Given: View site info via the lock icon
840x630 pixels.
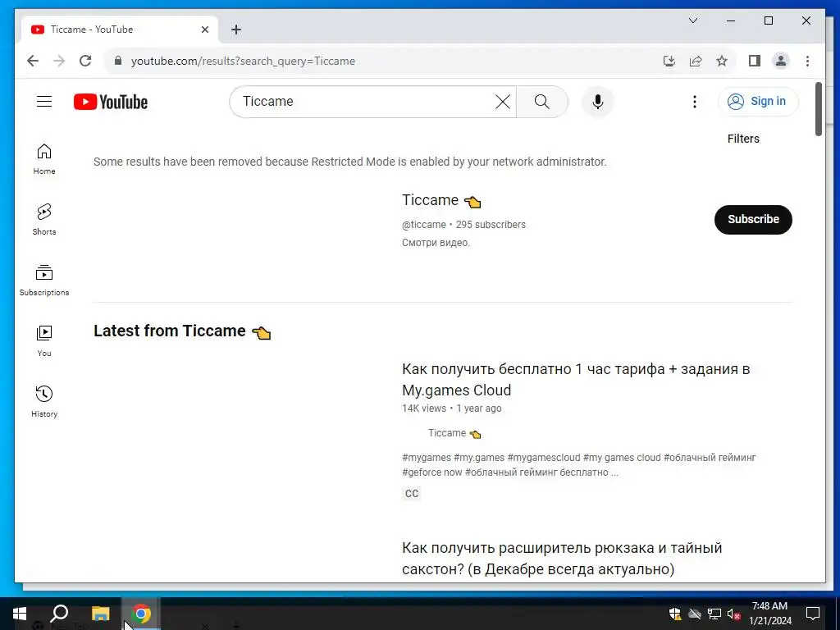Looking at the screenshot, I should (118, 61).
